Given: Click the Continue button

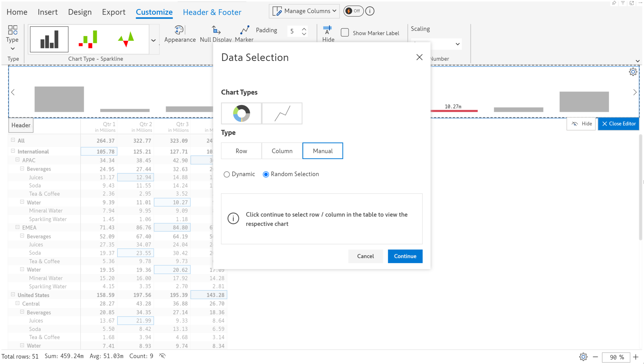Looking at the screenshot, I should click(x=405, y=256).
